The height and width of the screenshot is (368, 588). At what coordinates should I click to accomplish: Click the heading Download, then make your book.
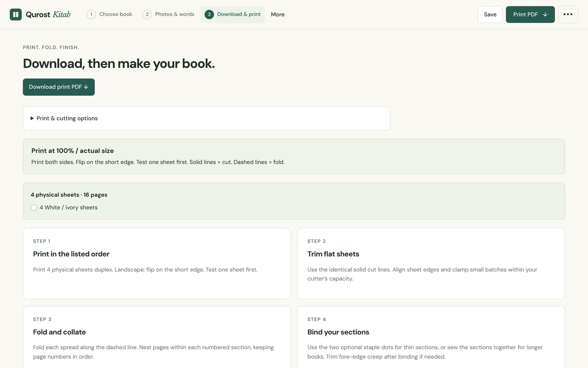[x=119, y=63]
